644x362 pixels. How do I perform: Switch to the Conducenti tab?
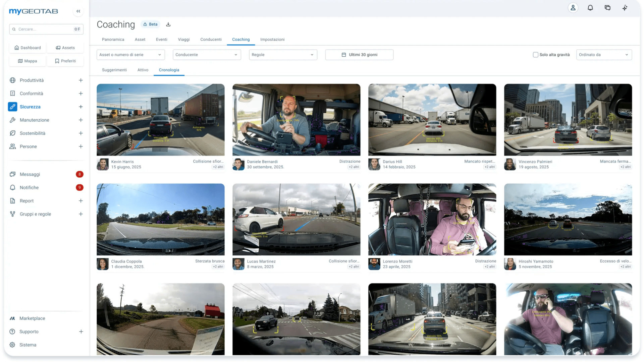211,39
